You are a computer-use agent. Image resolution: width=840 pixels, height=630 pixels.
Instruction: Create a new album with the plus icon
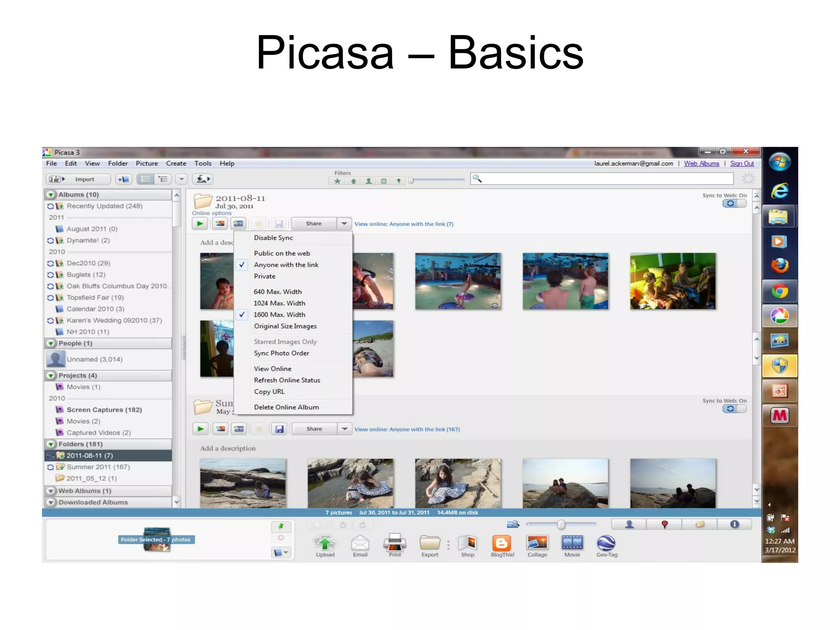(x=123, y=179)
